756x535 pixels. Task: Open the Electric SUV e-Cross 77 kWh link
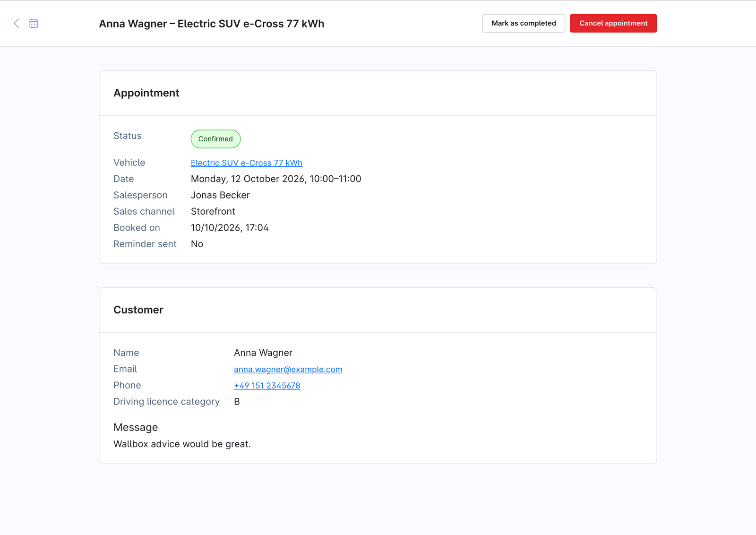pos(247,163)
